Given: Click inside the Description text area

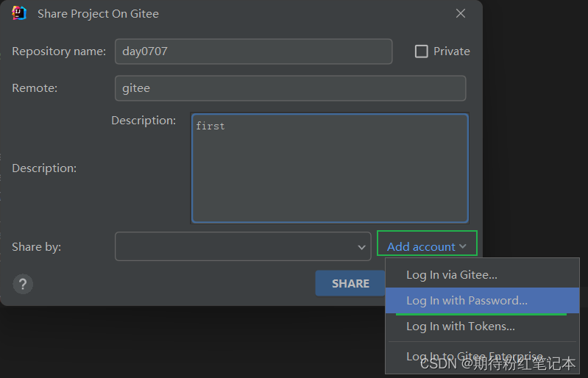Looking at the screenshot, I should pyautogui.click(x=330, y=168).
